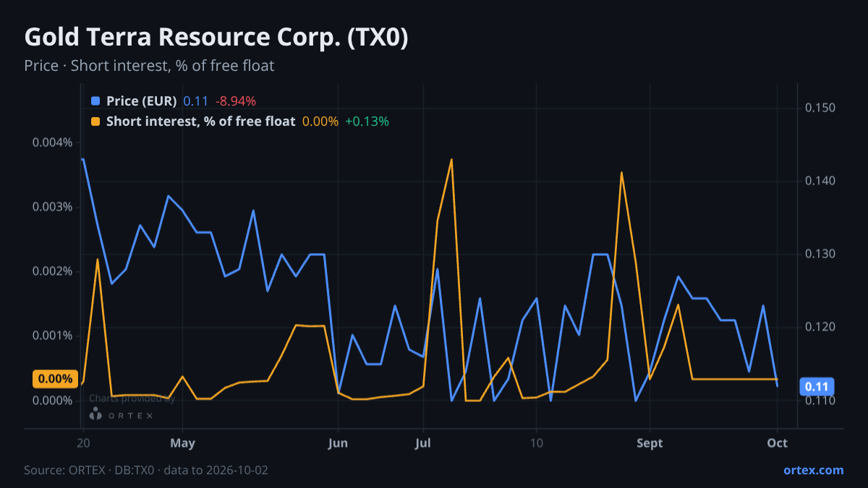Click the 0.003% left axis label

pyautogui.click(x=52, y=207)
